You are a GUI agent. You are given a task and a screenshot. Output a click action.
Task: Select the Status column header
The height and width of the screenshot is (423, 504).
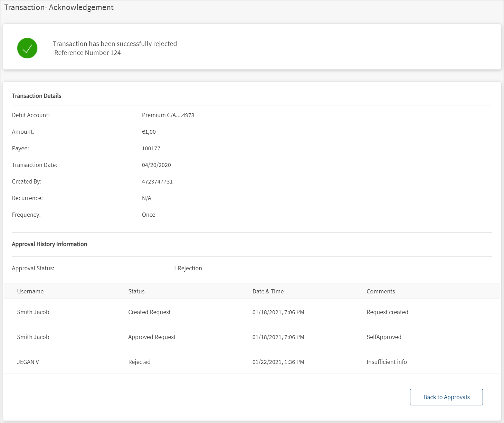pyautogui.click(x=136, y=291)
